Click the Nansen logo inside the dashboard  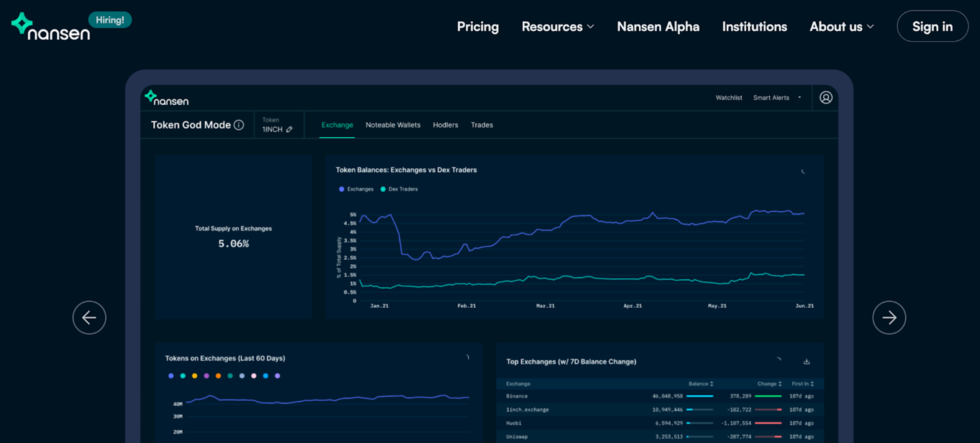(167, 98)
